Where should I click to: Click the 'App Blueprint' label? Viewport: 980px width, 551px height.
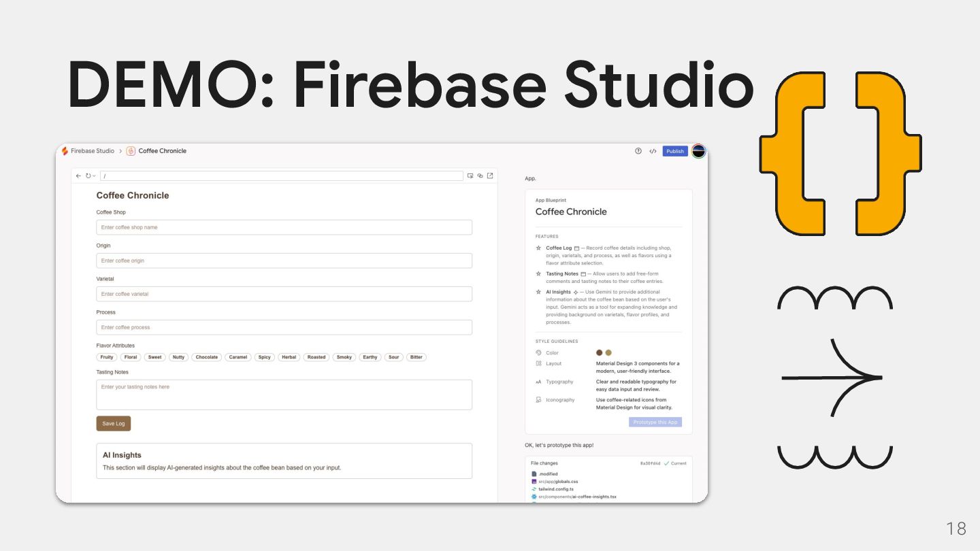pyautogui.click(x=551, y=201)
